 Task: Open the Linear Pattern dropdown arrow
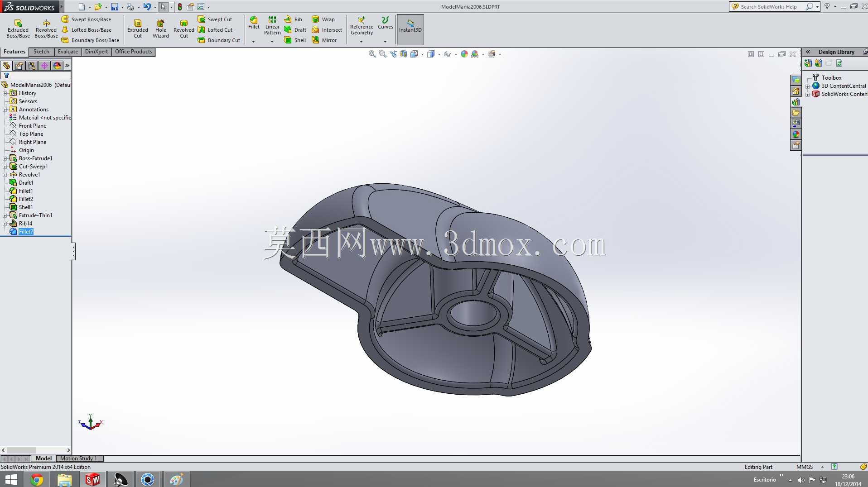coord(272,42)
